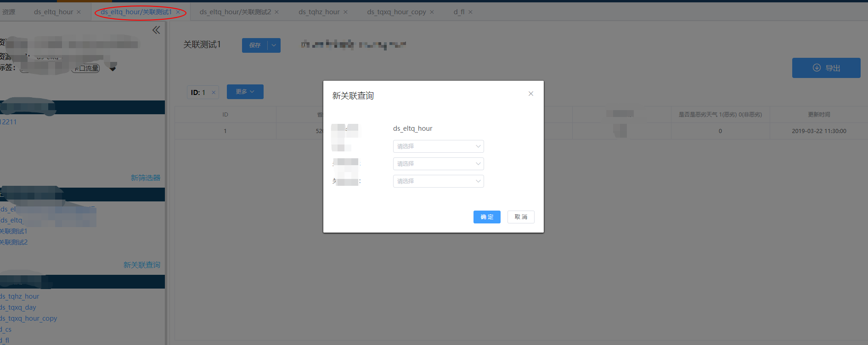Click the 新筛选器 link
The width and height of the screenshot is (868, 345).
(146, 178)
